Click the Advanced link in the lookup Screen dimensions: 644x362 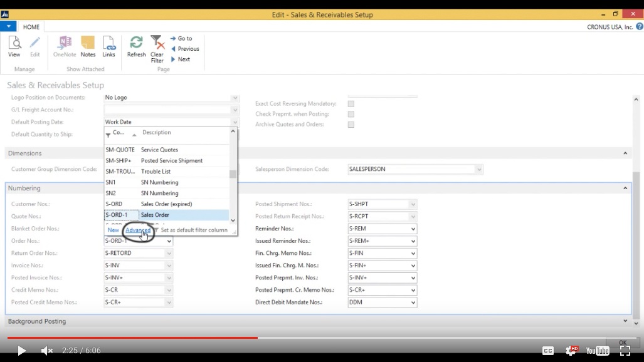click(x=139, y=230)
